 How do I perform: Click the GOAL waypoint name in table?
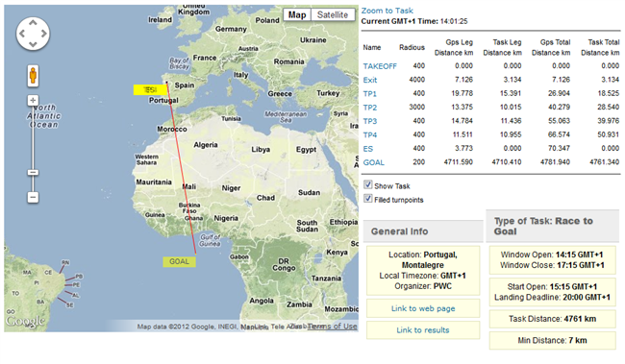click(x=373, y=162)
